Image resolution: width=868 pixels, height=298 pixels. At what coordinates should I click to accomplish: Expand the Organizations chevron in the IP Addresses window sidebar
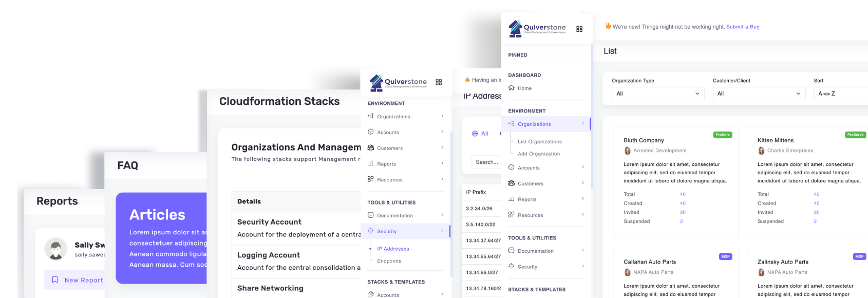(442, 116)
